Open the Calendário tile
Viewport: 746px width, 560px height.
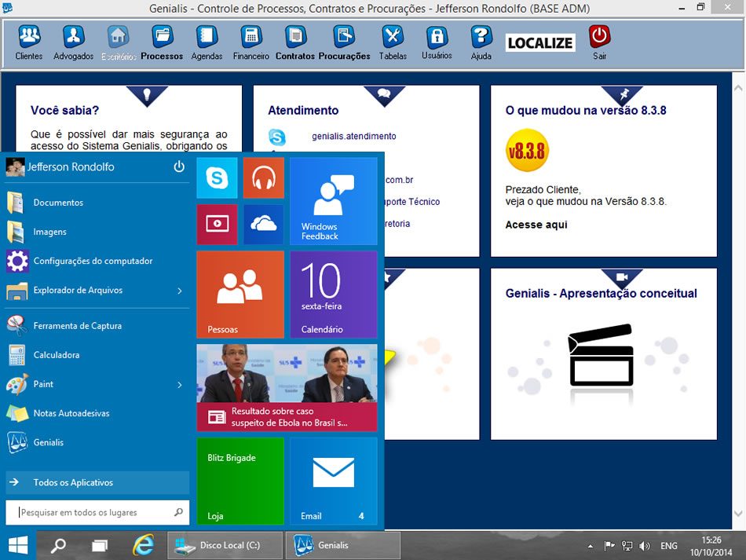(334, 295)
